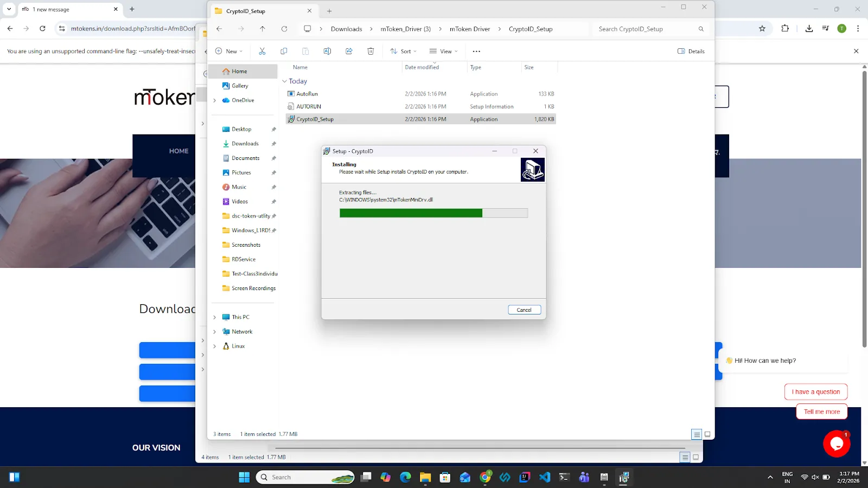Open the chat bubble widget icon
The height and width of the screenshot is (488, 868).
(x=837, y=444)
